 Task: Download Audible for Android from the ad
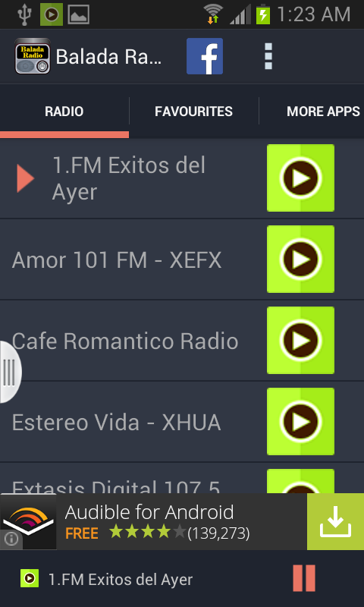(x=335, y=521)
